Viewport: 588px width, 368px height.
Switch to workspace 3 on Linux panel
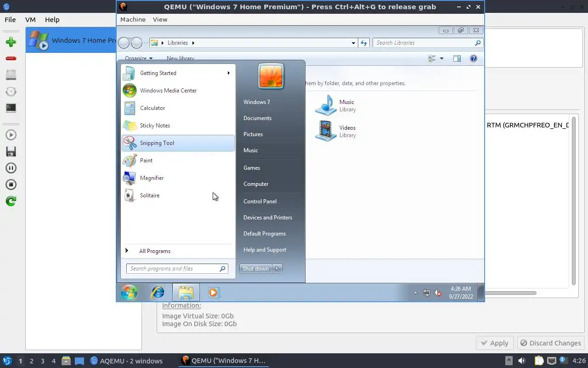point(43,361)
